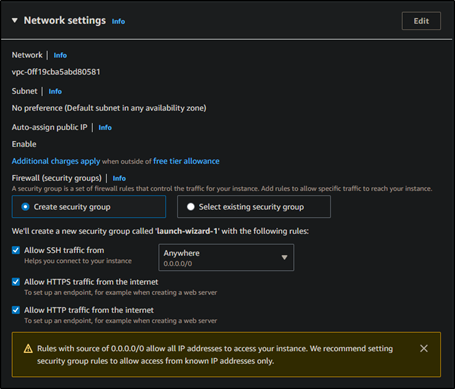Uncheck Allow SSH traffic from checkbox
Image resolution: width=455 pixels, height=389 pixels.
pos(16,250)
